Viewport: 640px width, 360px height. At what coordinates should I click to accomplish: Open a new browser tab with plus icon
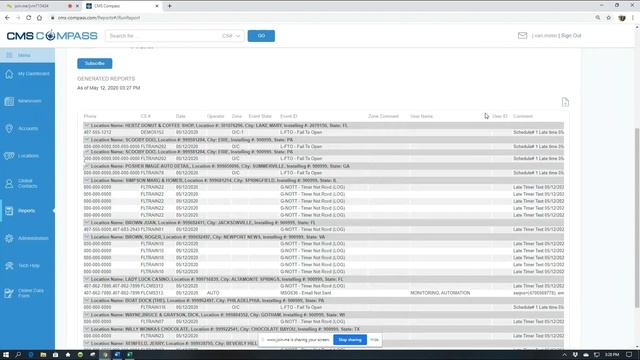tap(169, 6)
